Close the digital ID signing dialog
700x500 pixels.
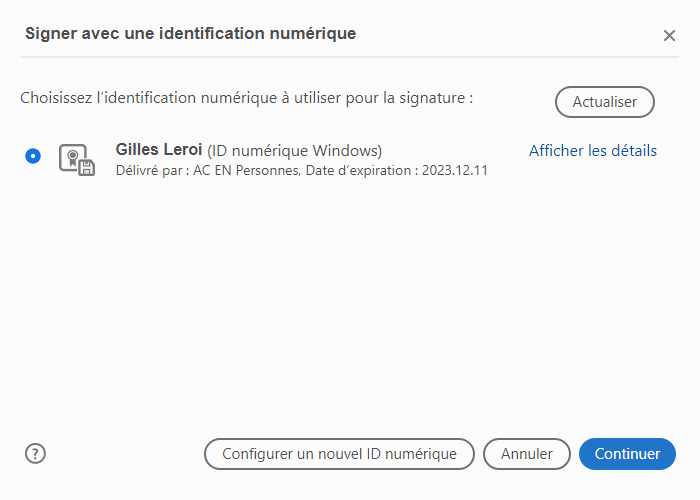click(669, 35)
